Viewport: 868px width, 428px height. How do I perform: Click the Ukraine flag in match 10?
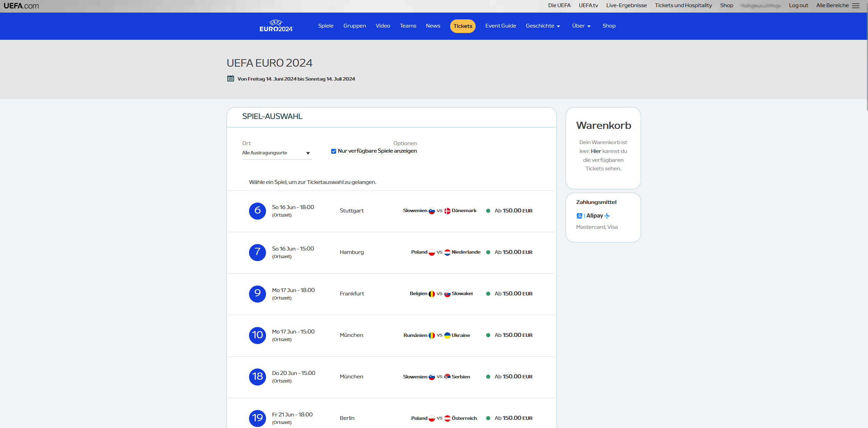point(447,335)
